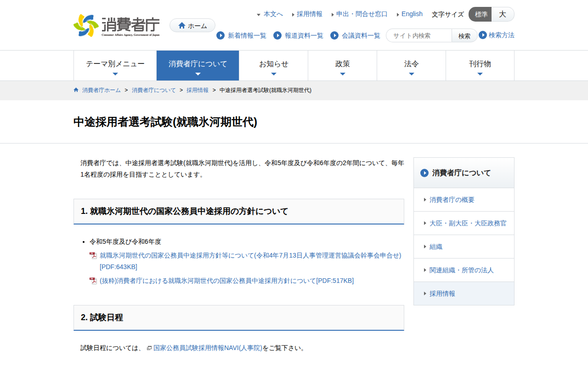Image resolution: width=588 pixels, height=368 pixels.
Task: Click circle arrow icon in sidebar heading
Action: [x=424, y=173]
